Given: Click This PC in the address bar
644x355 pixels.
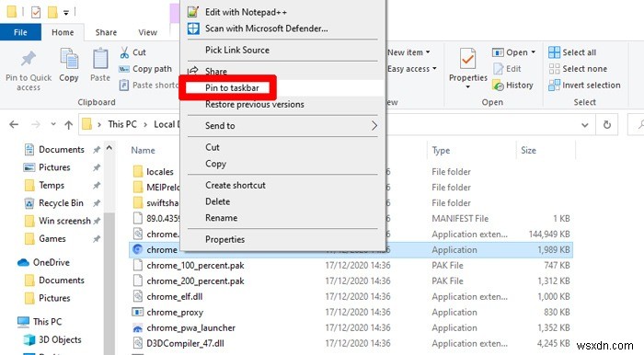Looking at the screenshot, I should [122, 124].
